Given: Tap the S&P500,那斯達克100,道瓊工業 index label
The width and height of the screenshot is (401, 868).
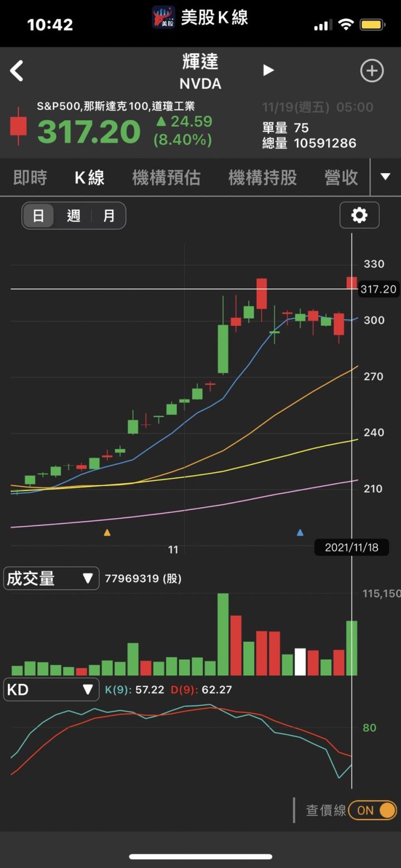Looking at the screenshot, I should tap(116, 106).
